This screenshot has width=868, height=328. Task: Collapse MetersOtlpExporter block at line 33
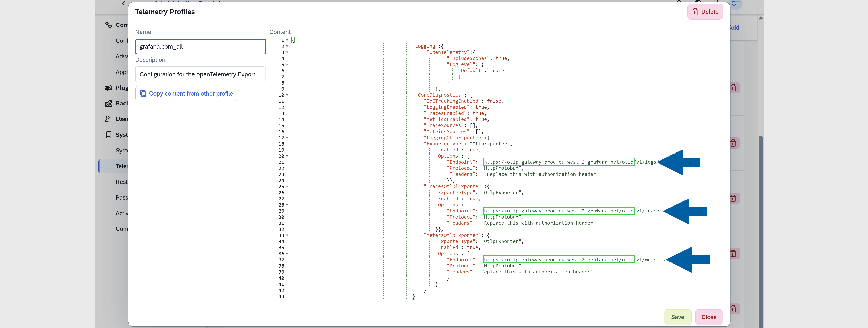pyautogui.click(x=287, y=235)
